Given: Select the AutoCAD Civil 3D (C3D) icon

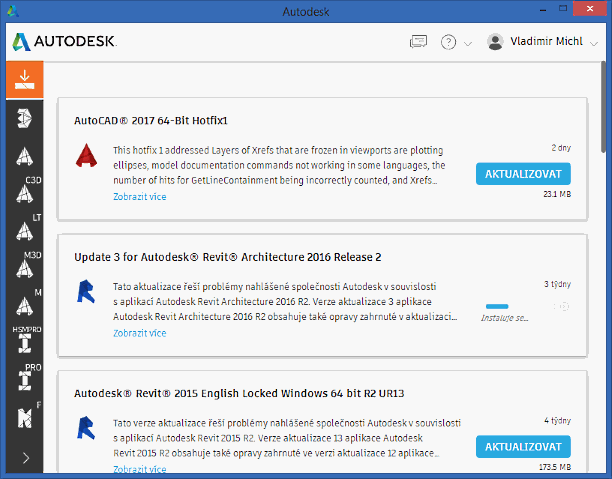Looking at the screenshot, I should (25, 193).
